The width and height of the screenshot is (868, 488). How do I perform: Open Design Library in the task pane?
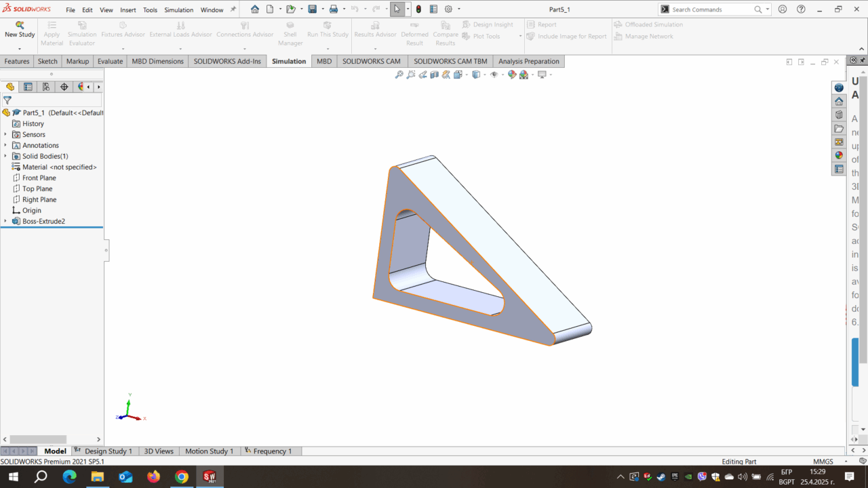(839, 115)
